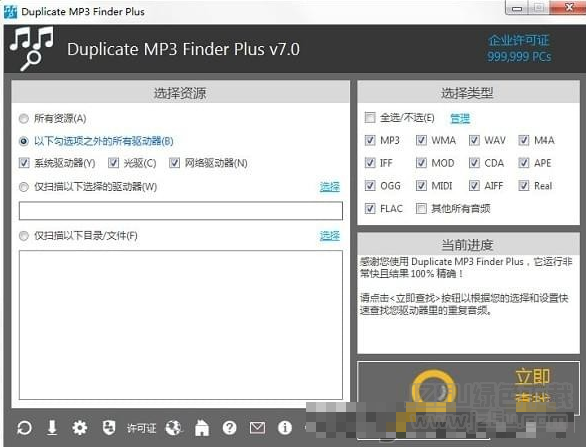The height and width of the screenshot is (447, 586).
Task: Click the 当前进度 panel header
Action: 468,245
